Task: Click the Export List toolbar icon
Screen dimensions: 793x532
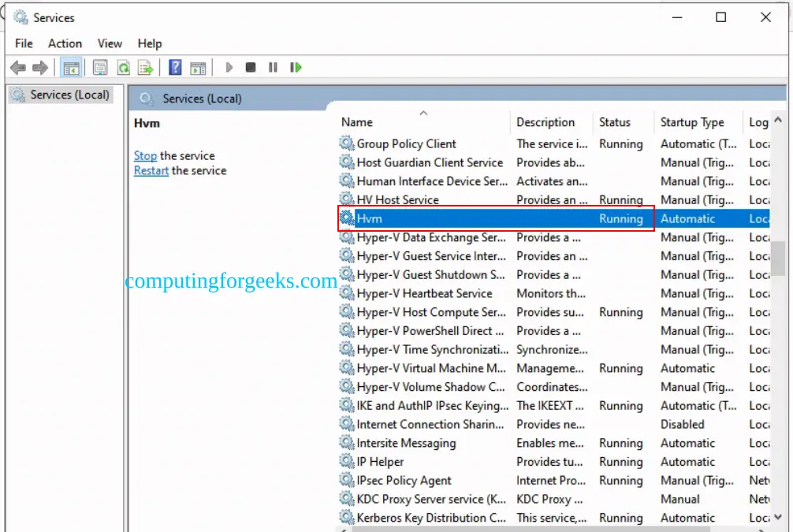Action: click(x=145, y=67)
